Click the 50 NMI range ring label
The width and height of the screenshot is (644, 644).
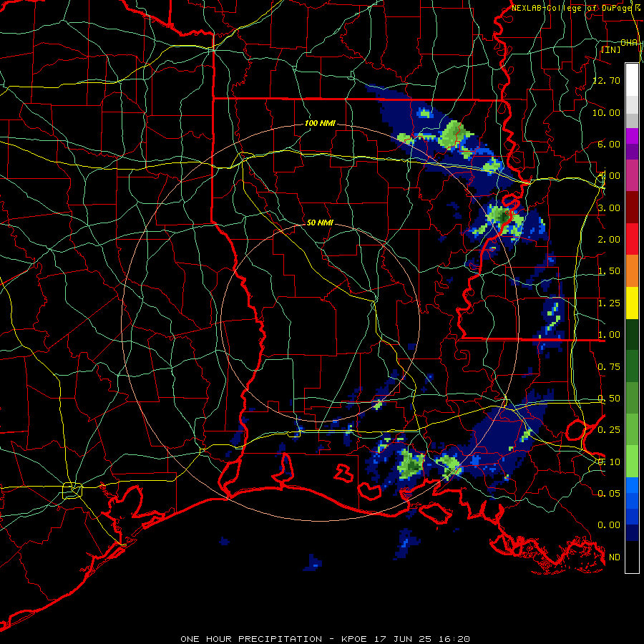pyautogui.click(x=320, y=223)
